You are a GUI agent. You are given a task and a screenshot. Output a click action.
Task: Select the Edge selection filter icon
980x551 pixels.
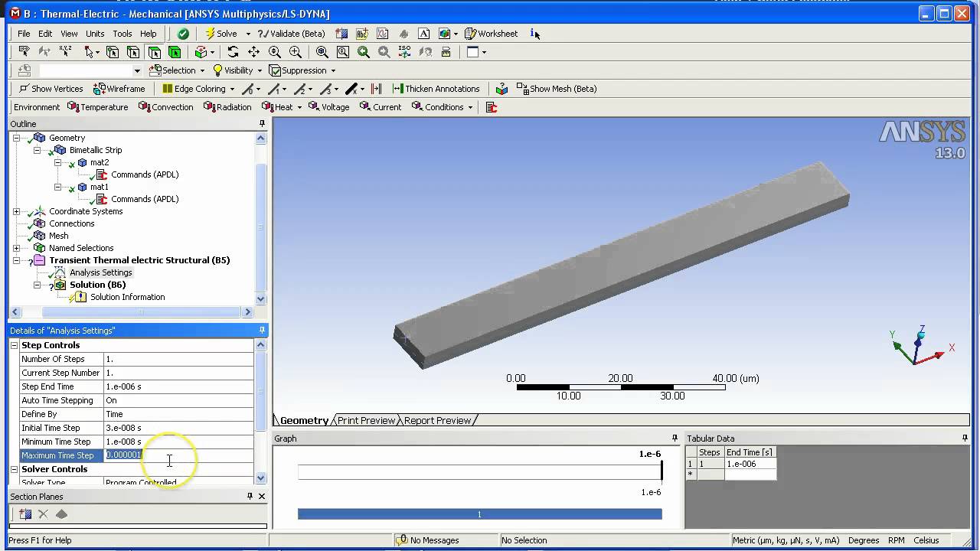coord(133,52)
